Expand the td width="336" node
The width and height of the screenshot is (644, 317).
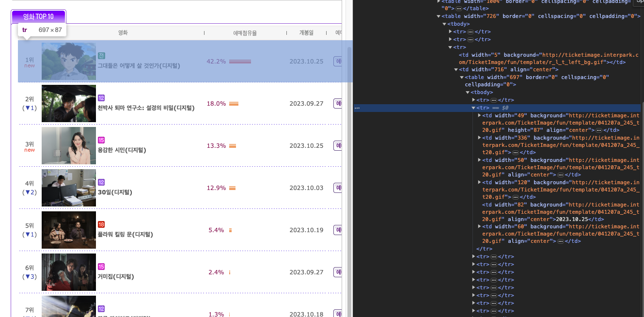(x=479, y=138)
